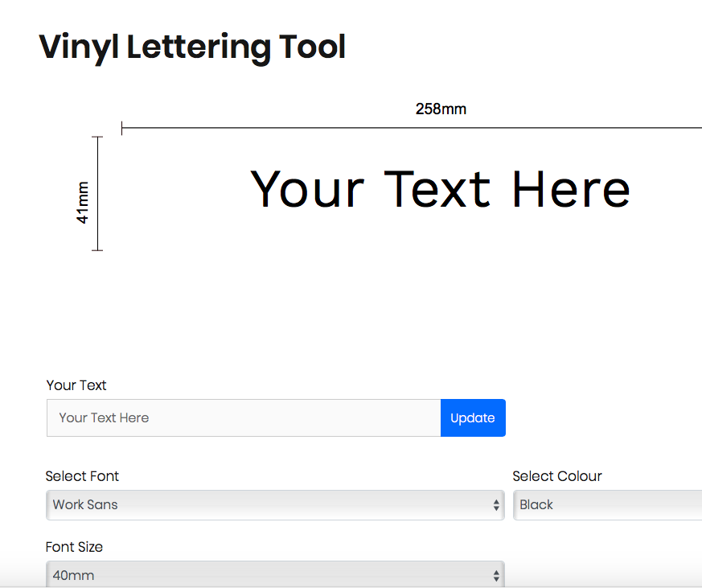
Task: Click the blue Update button
Action: pos(473,417)
